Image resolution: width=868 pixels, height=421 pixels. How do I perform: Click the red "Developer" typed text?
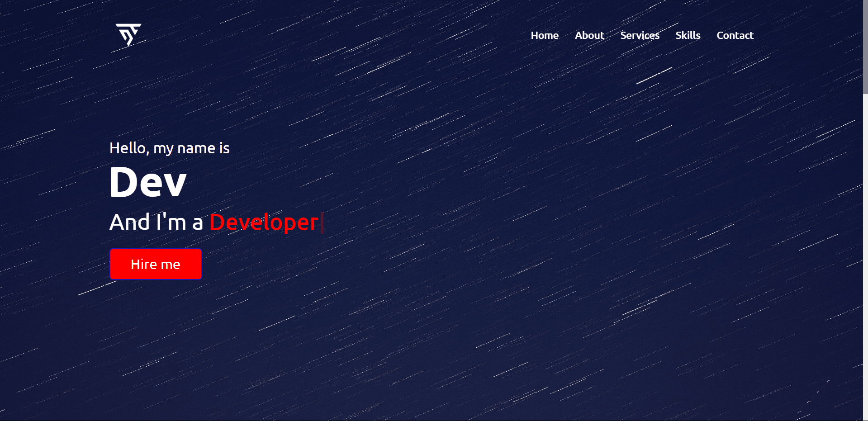[x=264, y=222]
